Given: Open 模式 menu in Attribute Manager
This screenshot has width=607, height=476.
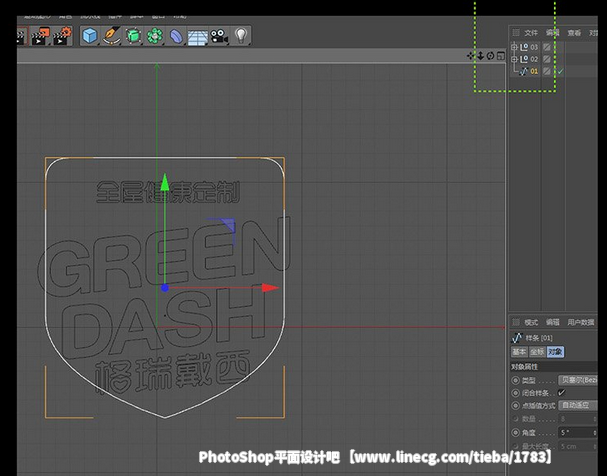Looking at the screenshot, I should coord(531,322).
